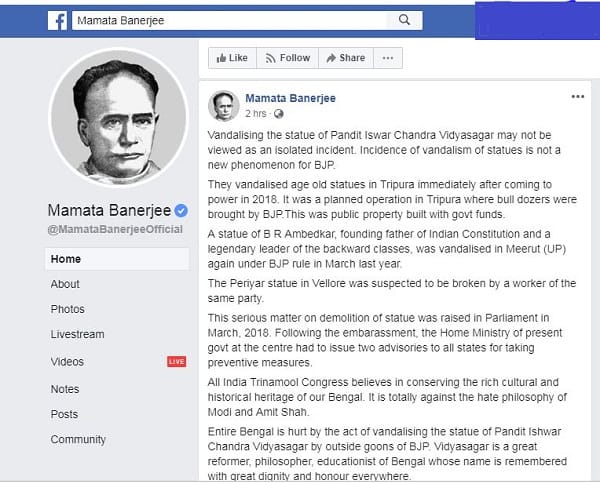600x484 pixels.
Task: Open the Community section
Action: [78, 440]
